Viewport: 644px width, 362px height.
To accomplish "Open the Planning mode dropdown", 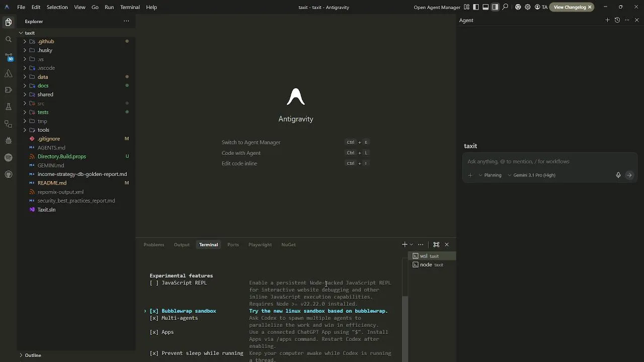I will coord(490,175).
